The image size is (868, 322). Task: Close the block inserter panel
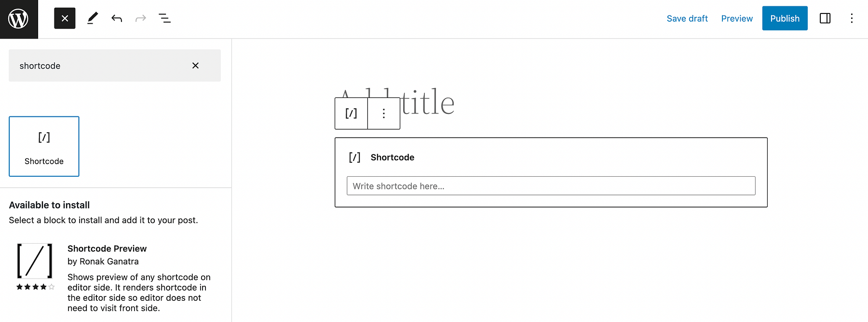coord(65,18)
